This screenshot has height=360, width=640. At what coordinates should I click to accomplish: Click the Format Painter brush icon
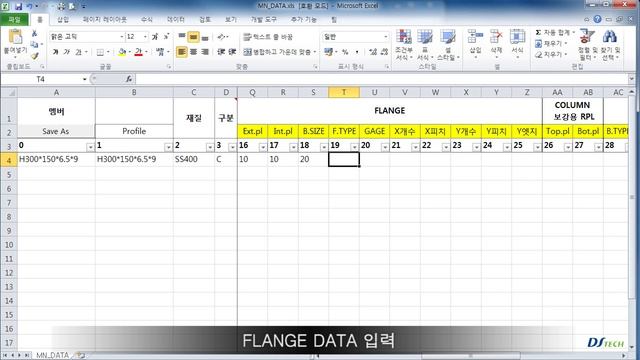(35, 56)
